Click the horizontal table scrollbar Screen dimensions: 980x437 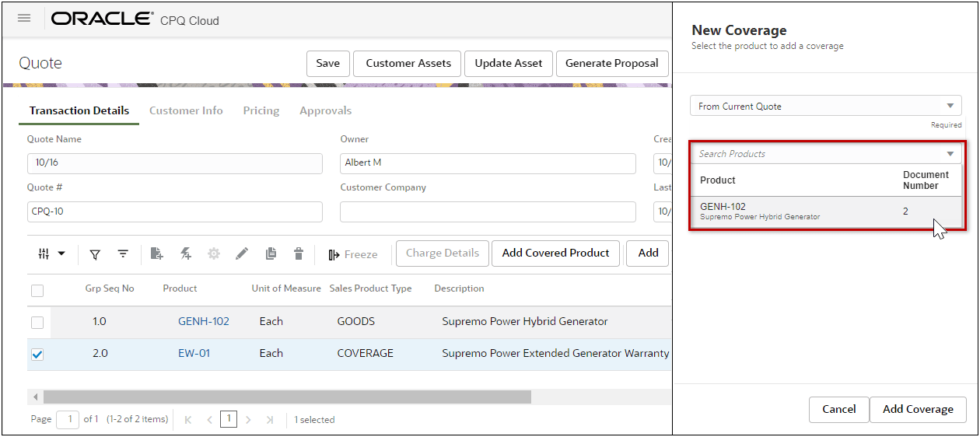pyautogui.click(x=287, y=397)
